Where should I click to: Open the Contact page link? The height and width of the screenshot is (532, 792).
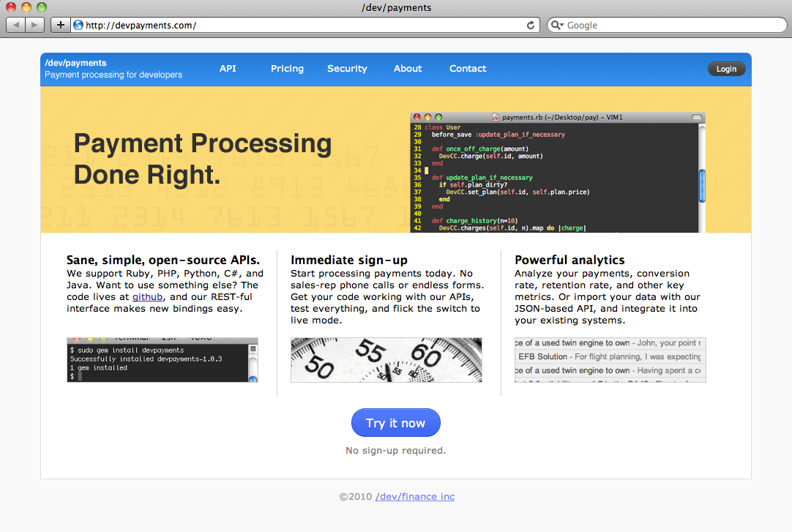point(468,68)
